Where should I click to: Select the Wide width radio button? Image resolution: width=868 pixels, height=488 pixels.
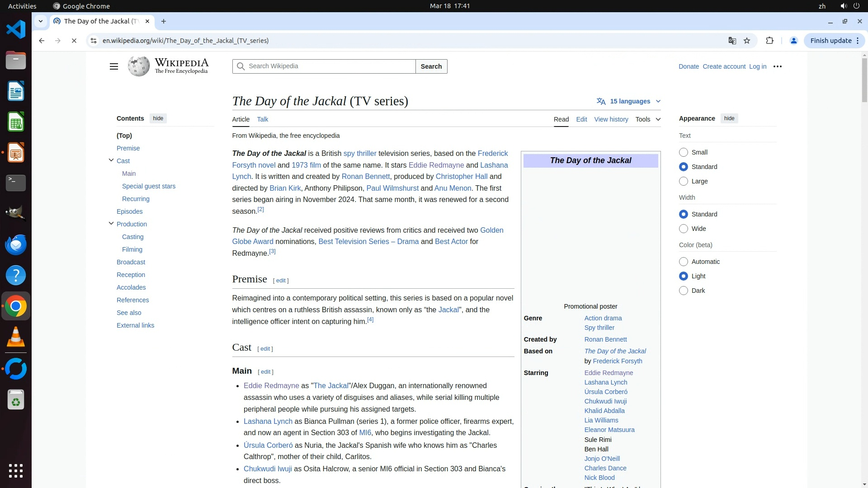684,229
